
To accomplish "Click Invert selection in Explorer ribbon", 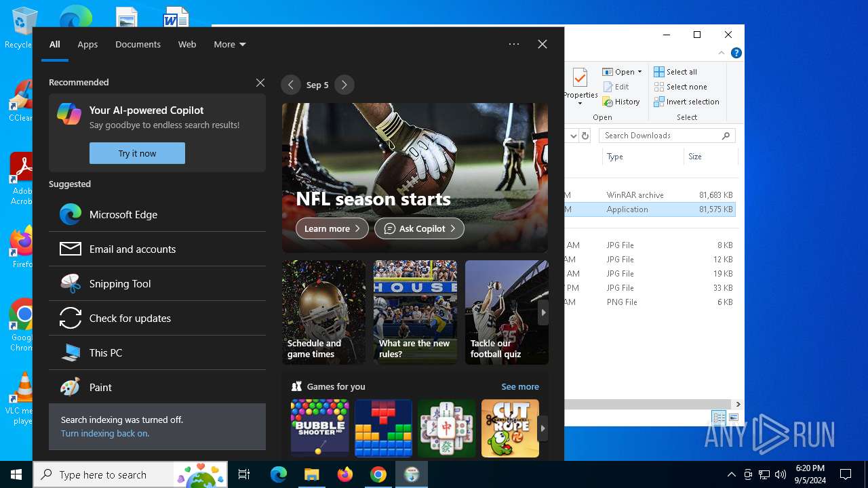I will (686, 102).
